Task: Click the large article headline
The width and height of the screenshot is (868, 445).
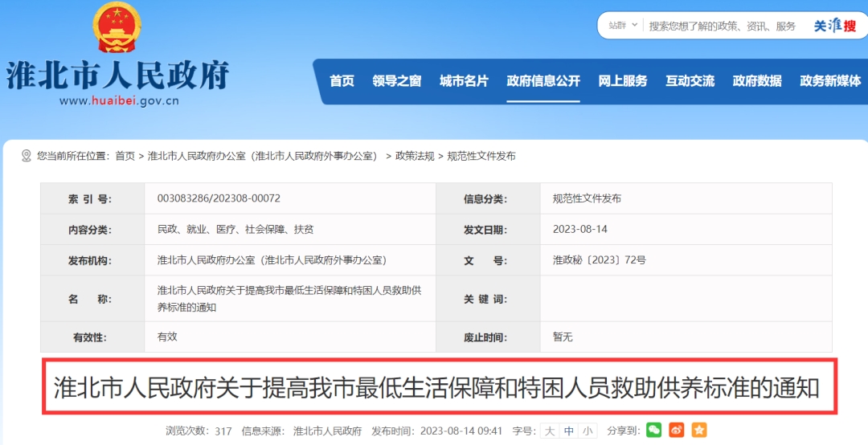Action: 436,387
